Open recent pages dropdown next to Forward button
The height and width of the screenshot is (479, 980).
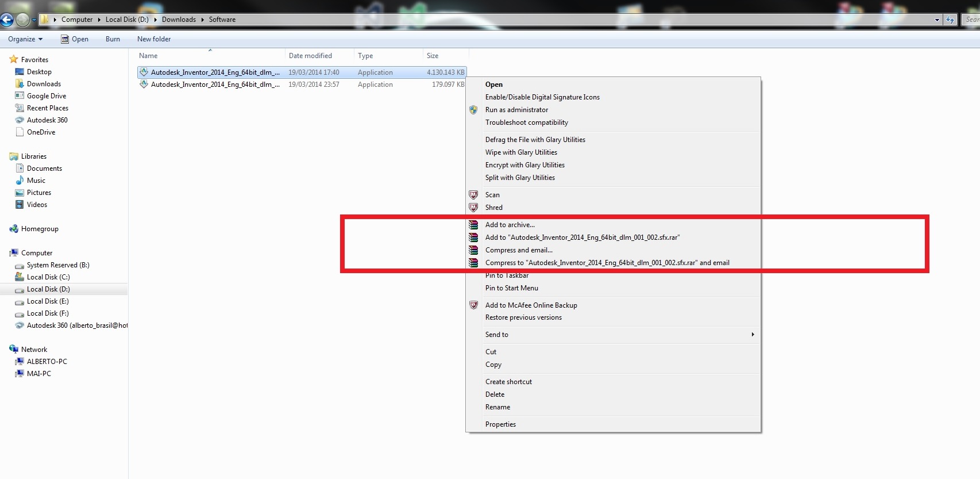(x=34, y=20)
